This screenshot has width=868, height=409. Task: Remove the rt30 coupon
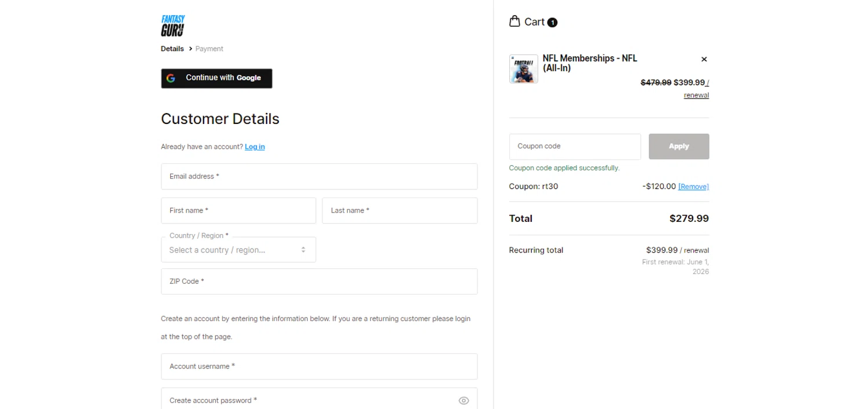pyautogui.click(x=693, y=187)
